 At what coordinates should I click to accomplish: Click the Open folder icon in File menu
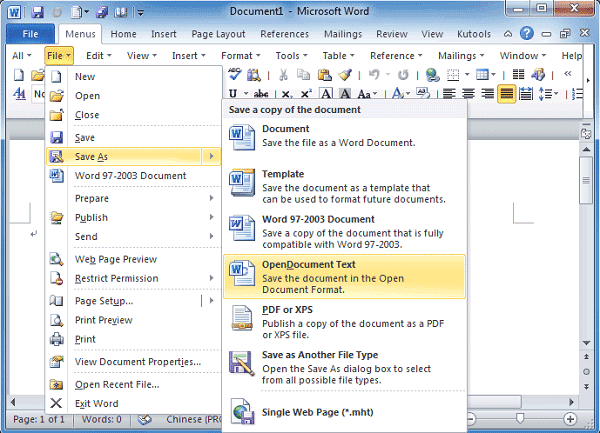[x=57, y=96]
